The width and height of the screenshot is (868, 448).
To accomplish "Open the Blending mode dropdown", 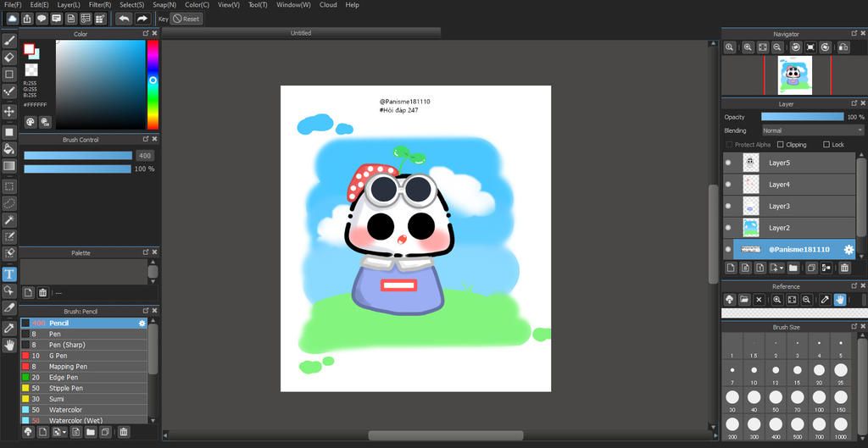I will tap(811, 130).
